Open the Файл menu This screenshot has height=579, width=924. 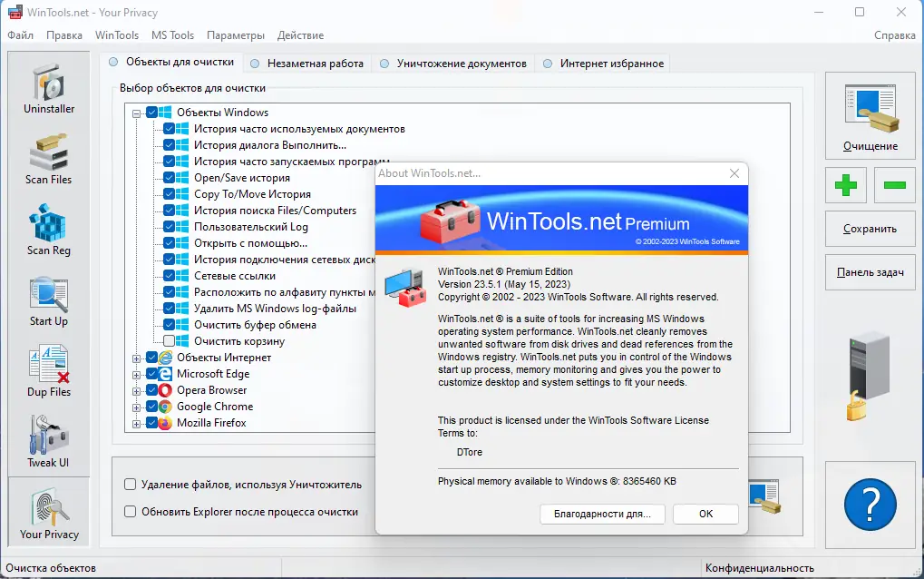[21, 35]
